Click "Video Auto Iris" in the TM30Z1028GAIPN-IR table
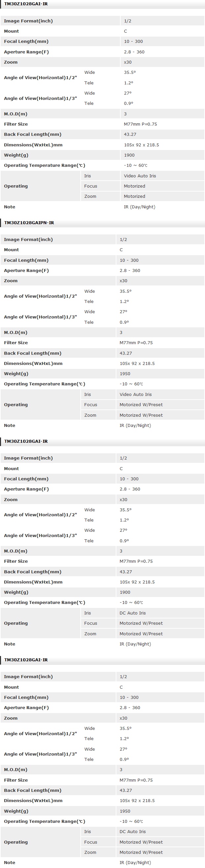The height and width of the screenshot is (868, 205). [x=136, y=394]
